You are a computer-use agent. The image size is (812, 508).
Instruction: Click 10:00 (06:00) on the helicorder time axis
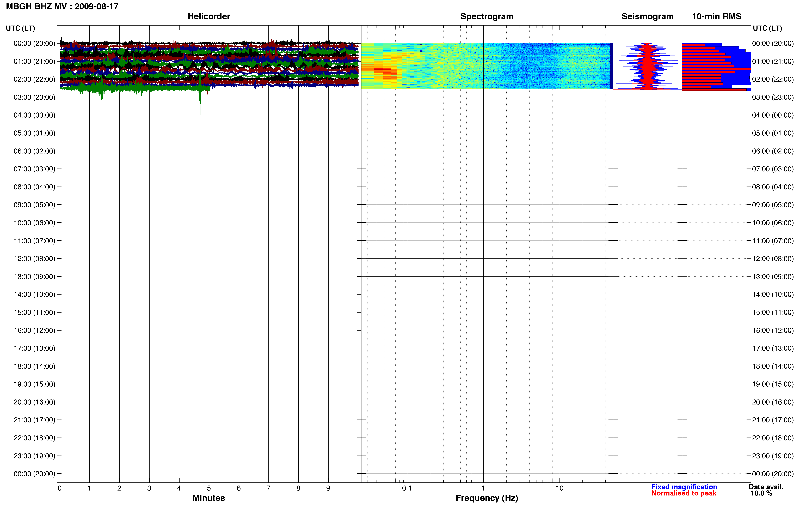pyautogui.click(x=34, y=223)
